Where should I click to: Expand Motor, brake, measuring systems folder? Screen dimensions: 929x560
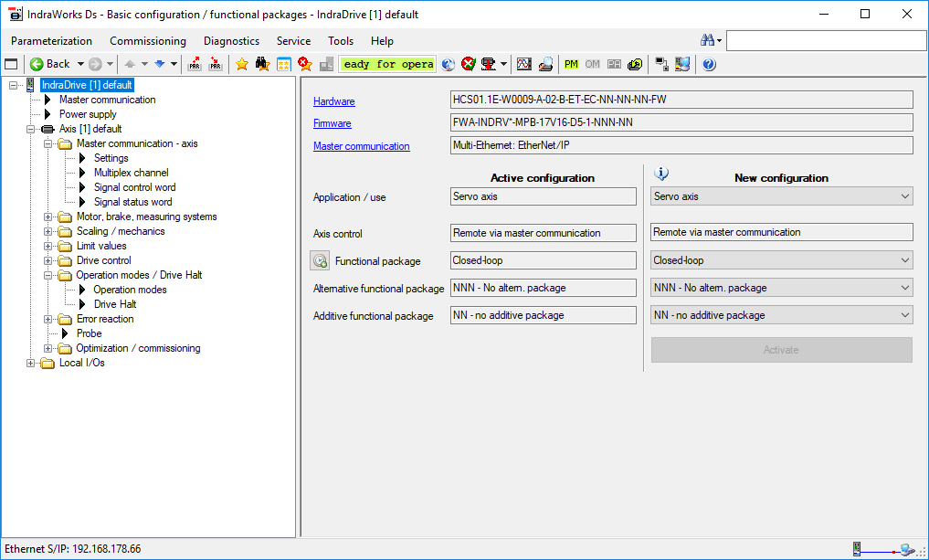click(x=48, y=217)
